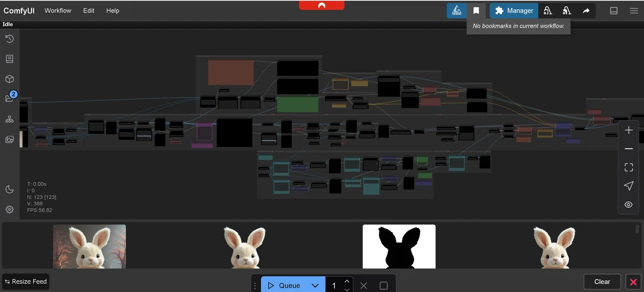
Task: Click the Clear feed button
Action: click(602, 282)
